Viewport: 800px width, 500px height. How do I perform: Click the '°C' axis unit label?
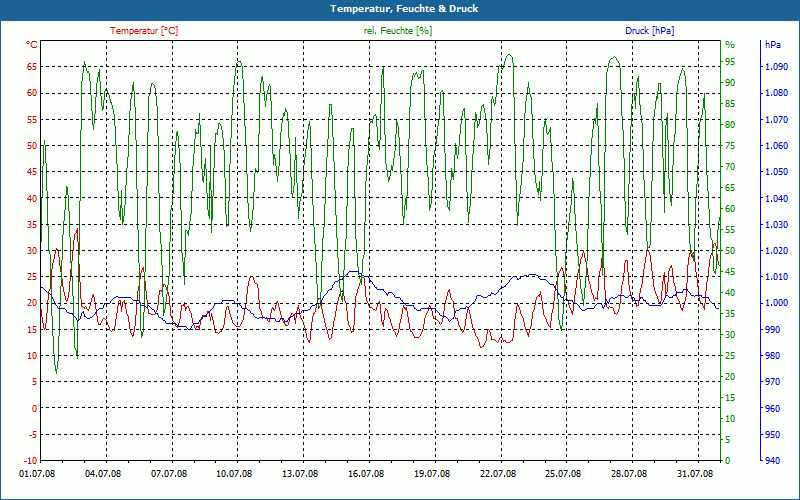coord(32,45)
